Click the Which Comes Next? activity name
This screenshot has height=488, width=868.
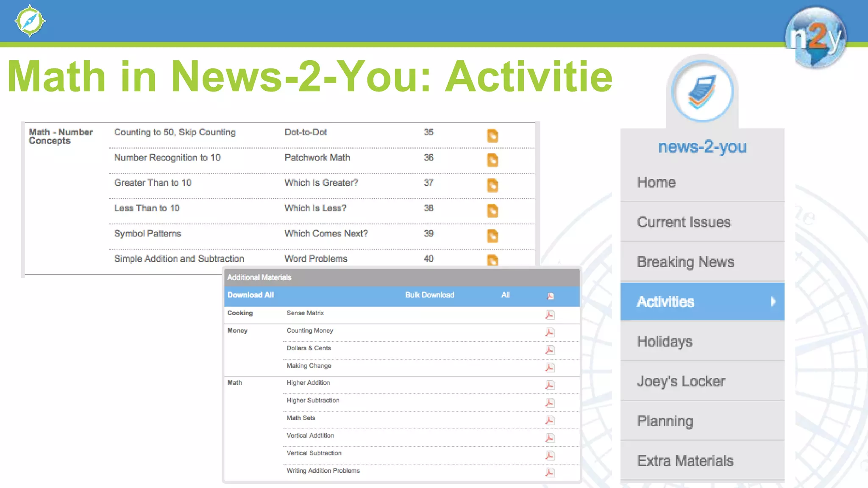point(326,233)
